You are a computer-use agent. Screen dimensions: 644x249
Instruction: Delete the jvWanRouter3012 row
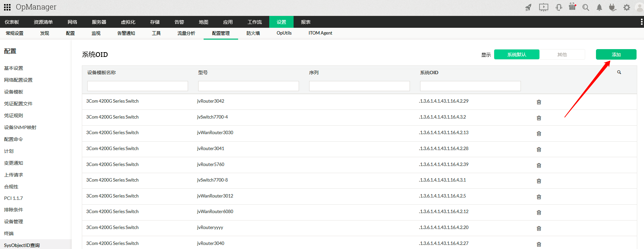(x=539, y=197)
